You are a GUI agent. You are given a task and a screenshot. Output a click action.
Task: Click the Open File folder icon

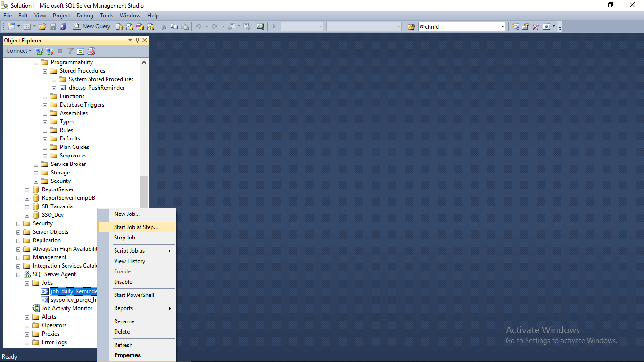(x=42, y=26)
